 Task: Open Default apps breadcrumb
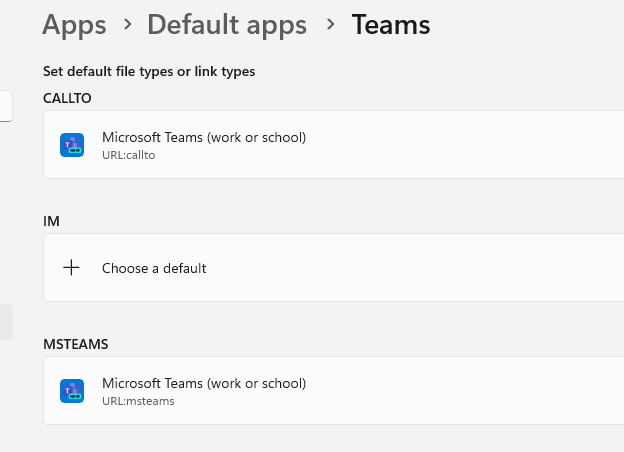click(x=227, y=25)
